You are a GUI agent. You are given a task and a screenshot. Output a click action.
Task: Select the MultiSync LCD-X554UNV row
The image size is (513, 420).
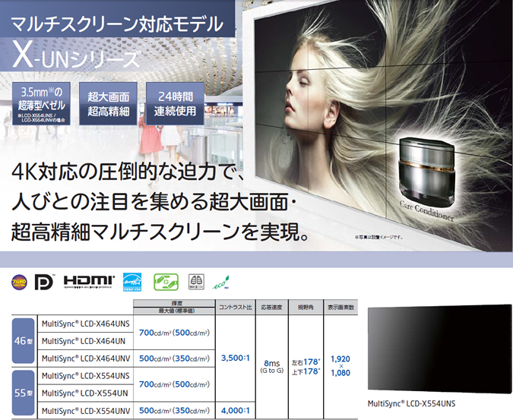(x=86, y=411)
